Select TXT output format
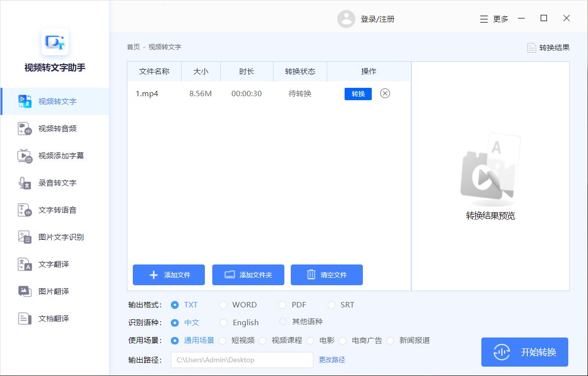The width and height of the screenshot is (588, 376). point(174,305)
